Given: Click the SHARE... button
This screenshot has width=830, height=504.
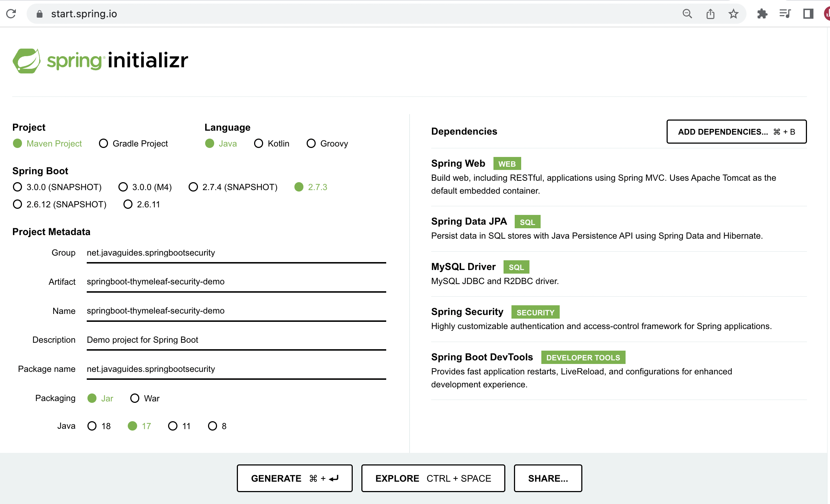Looking at the screenshot, I should [548, 478].
